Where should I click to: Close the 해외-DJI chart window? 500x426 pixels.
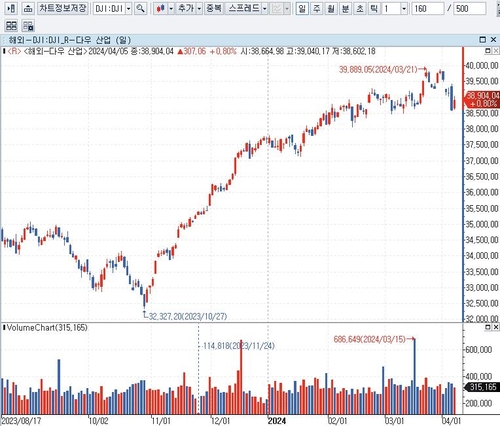[494, 40]
